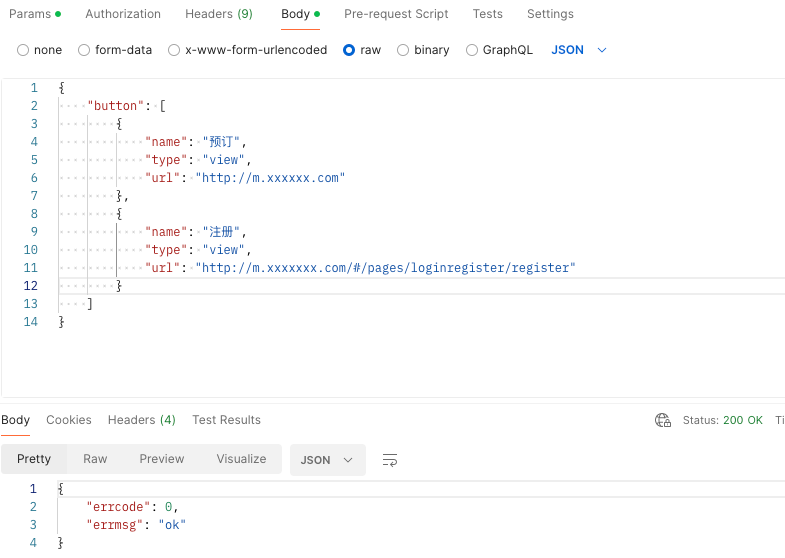Click line 12 in the request body editor
Viewport: 785px width, 558px height.
tap(300, 286)
